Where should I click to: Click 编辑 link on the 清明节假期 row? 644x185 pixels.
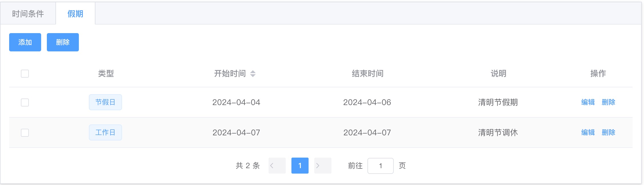587,102
